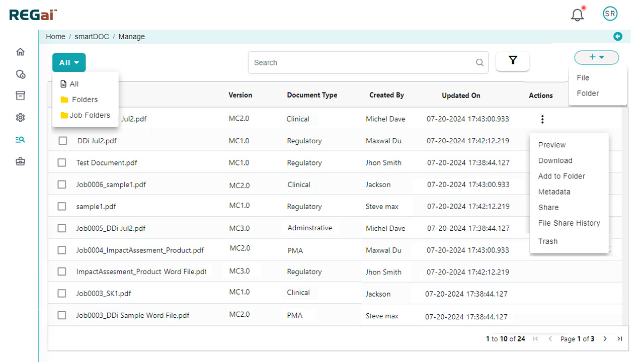Select checkbox for sample1.pdf
The image size is (644, 362).
point(62,206)
